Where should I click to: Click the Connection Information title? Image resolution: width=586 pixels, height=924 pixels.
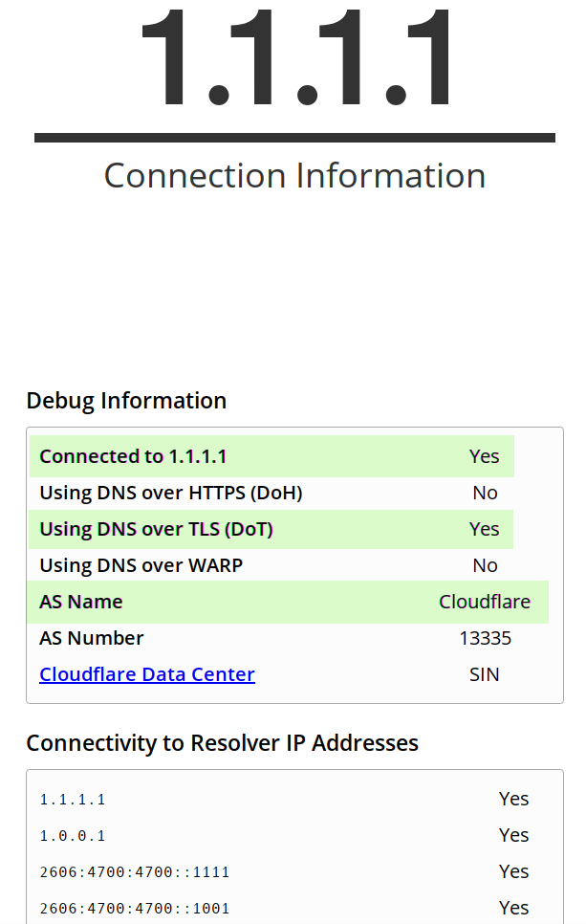pyautogui.click(x=294, y=176)
